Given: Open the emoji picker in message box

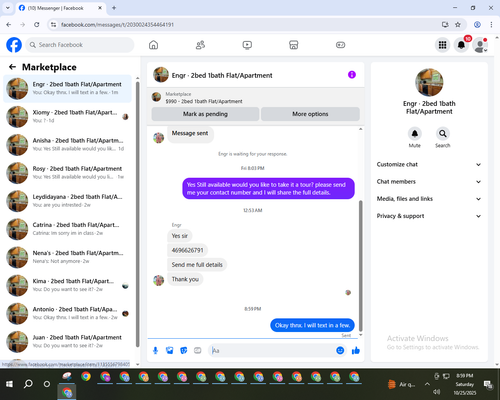Looking at the screenshot, I should (340, 350).
